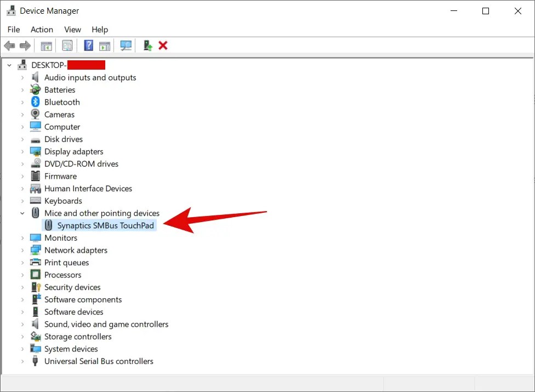535x392 pixels.
Task: Uninstall device using red X toolbar icon
Action: 163,45
